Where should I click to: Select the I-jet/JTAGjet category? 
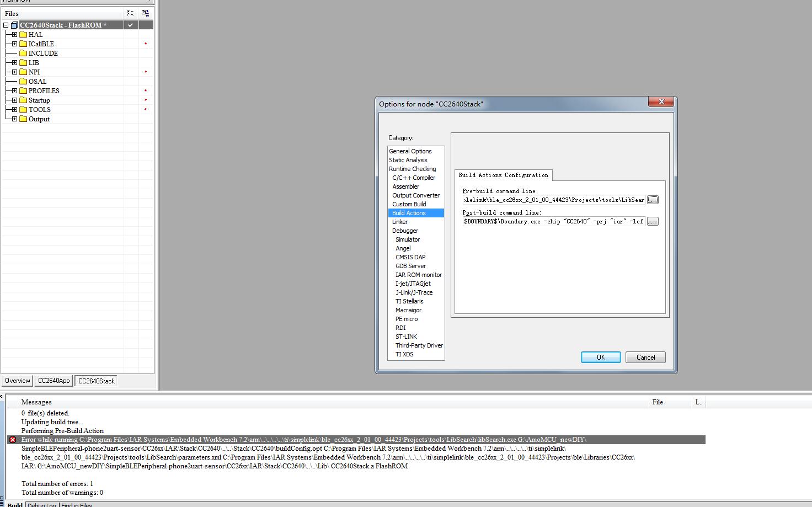(413, 284)
